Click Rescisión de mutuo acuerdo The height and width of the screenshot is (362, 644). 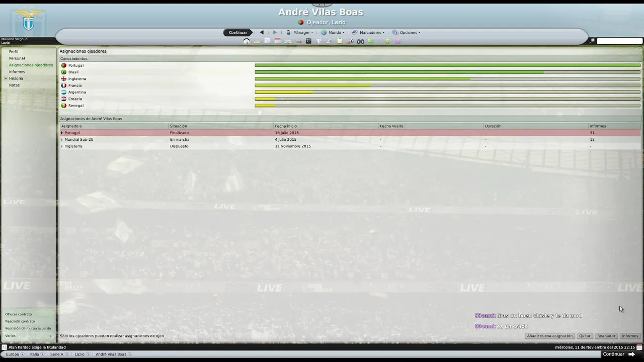tap(28, 328)
